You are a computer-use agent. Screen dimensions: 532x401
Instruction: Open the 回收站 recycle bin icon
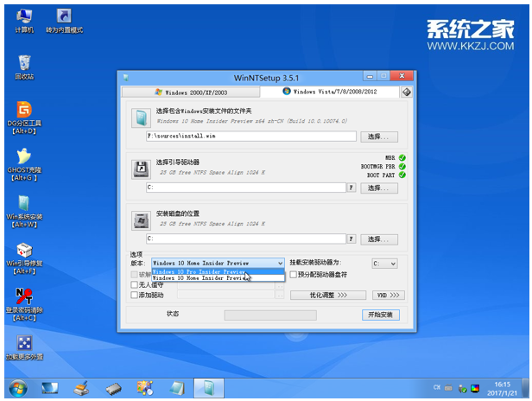click(24, 67)
